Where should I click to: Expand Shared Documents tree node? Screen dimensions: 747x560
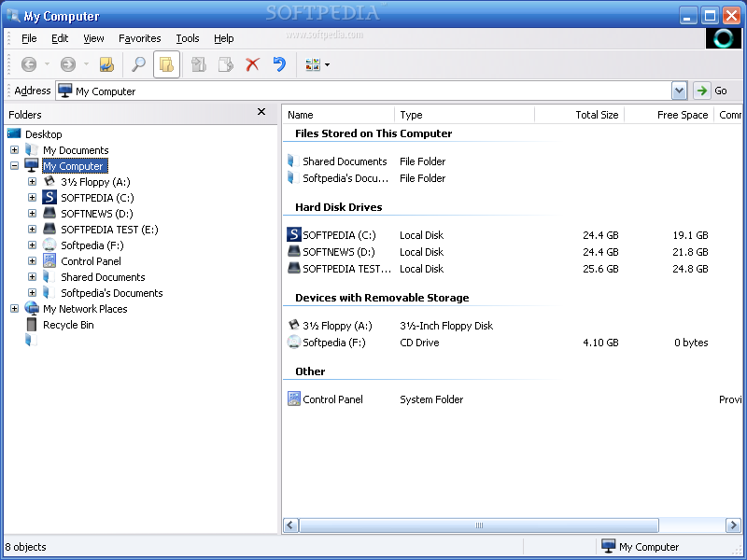(x=32, y=276)
